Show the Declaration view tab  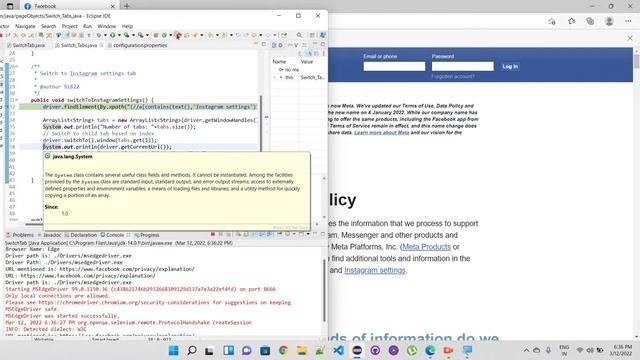81,235
